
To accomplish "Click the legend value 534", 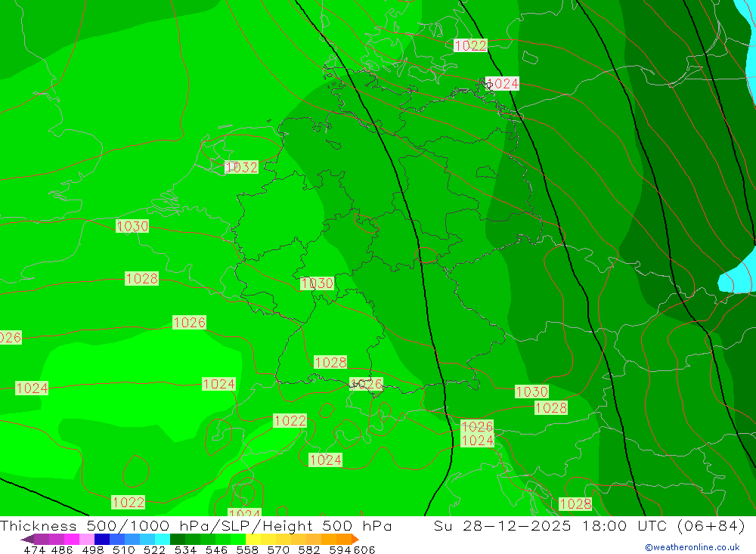I will pyautogui.click(x=185, y=550).
